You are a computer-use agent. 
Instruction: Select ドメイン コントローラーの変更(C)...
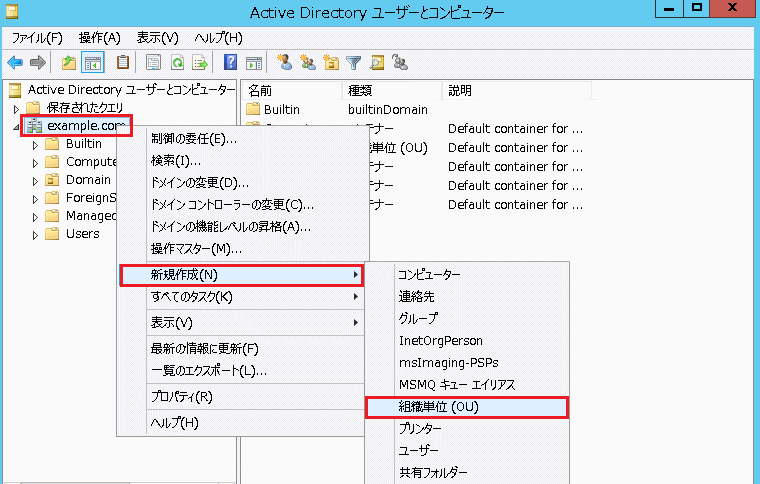(x=241, y=205)
